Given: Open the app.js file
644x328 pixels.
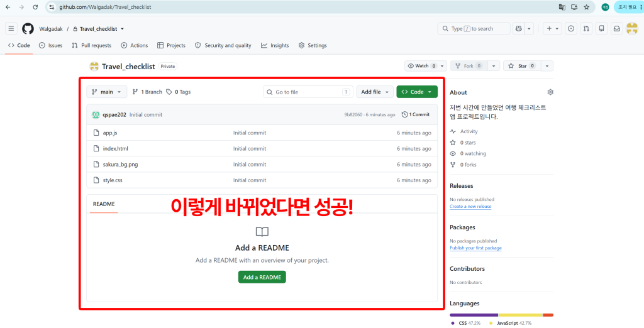Looking at the screenshot, I should tap(110, 133).
